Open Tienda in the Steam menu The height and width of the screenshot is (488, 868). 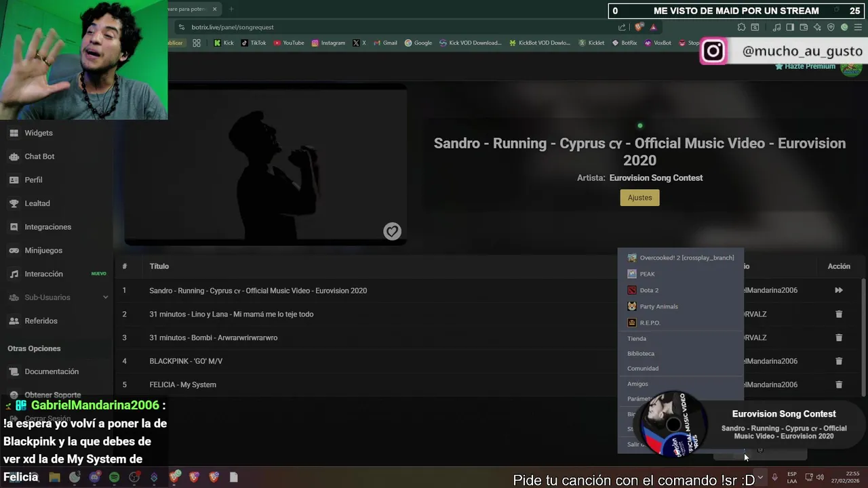pyautogui.click(x=637, y=339)
